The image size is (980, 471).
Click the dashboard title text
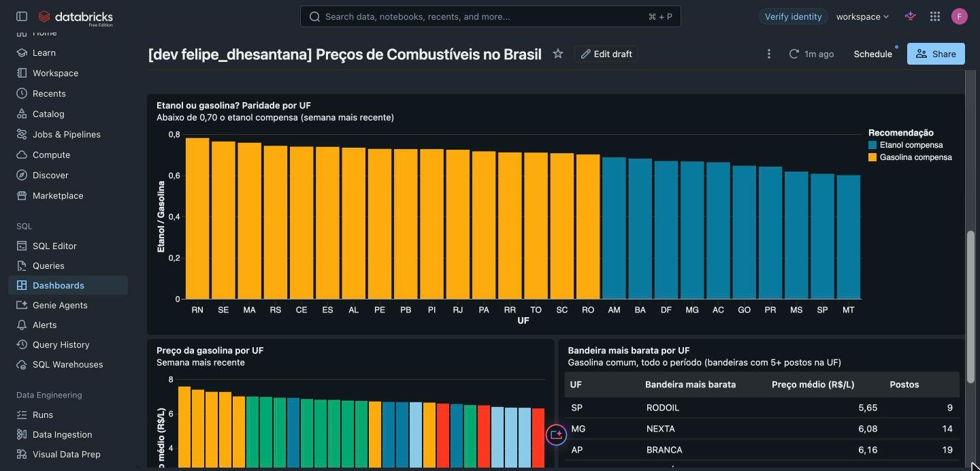tap(344, 54)
